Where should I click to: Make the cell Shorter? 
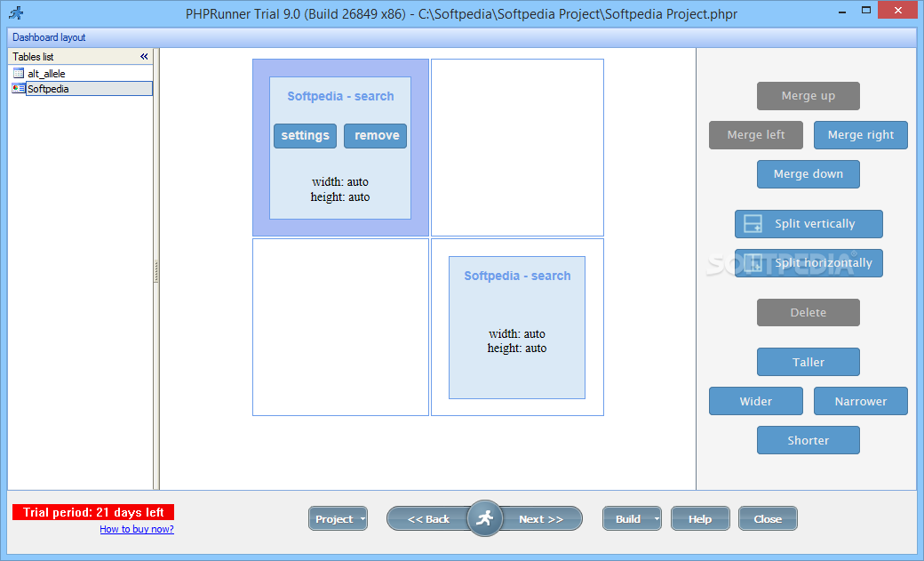808,440
